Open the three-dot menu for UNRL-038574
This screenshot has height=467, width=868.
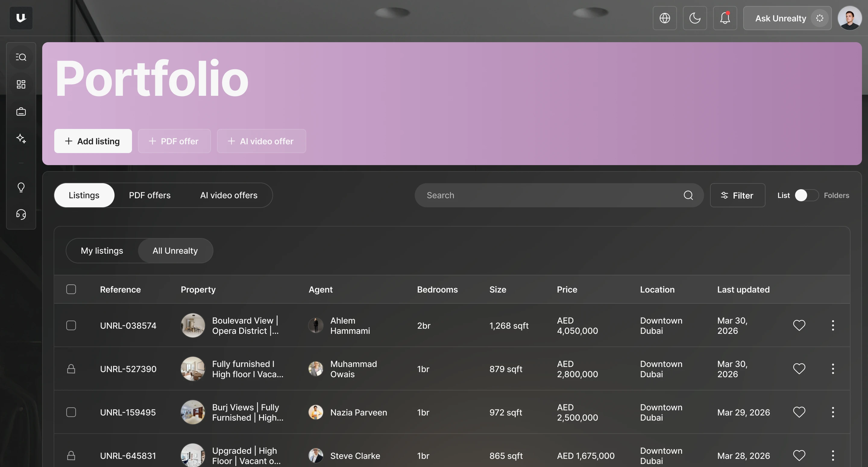(833, 325)
